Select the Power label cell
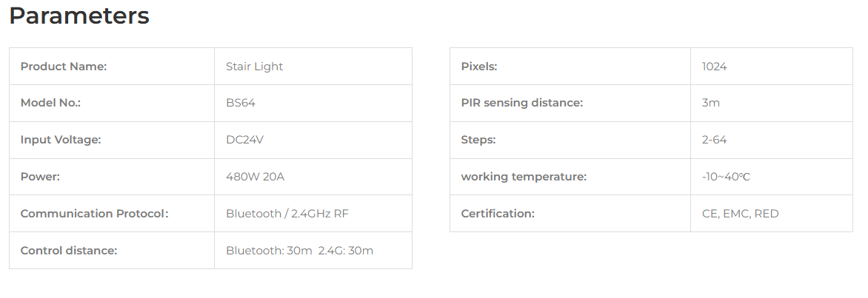868x298 pixels. click(x=112, y=177)
